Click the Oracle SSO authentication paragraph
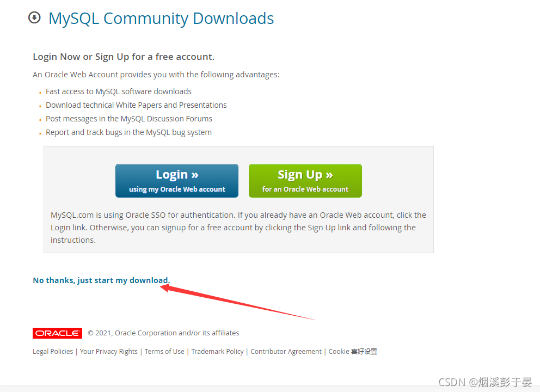Viewport: 540px width, 392px height. pyautogui.click(x=238, y=228)
